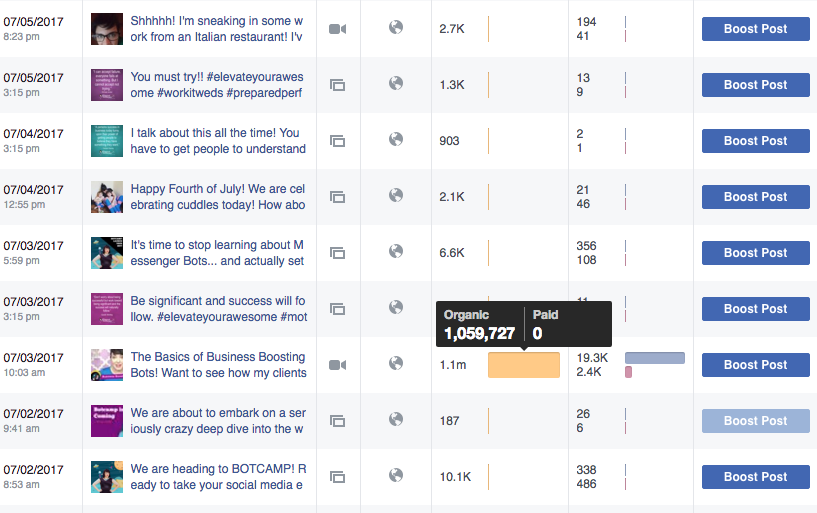Click photo type icon for 'You must try!!' post
The width and height of the screenshot is (817, 513).
(338, 85)
